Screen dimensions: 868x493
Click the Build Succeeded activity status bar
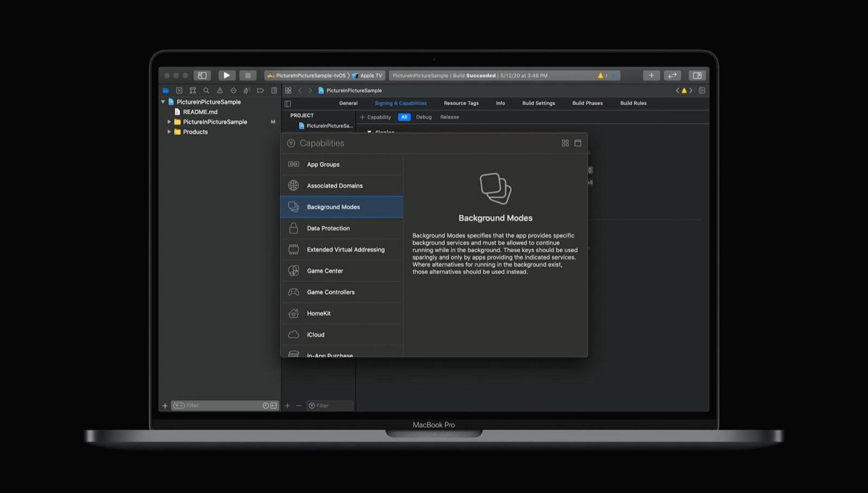click(504, 75)
